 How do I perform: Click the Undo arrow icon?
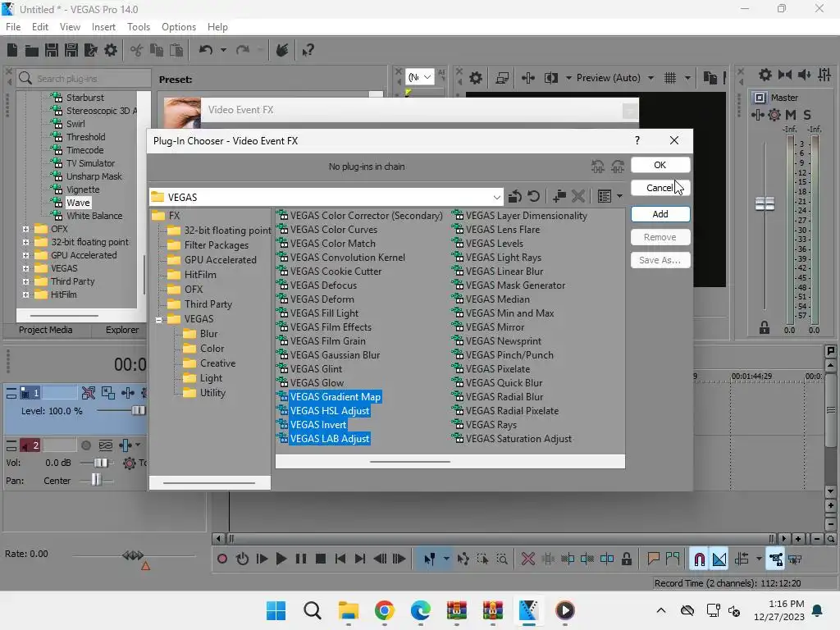pyautogui.click(x=206, y=50)
